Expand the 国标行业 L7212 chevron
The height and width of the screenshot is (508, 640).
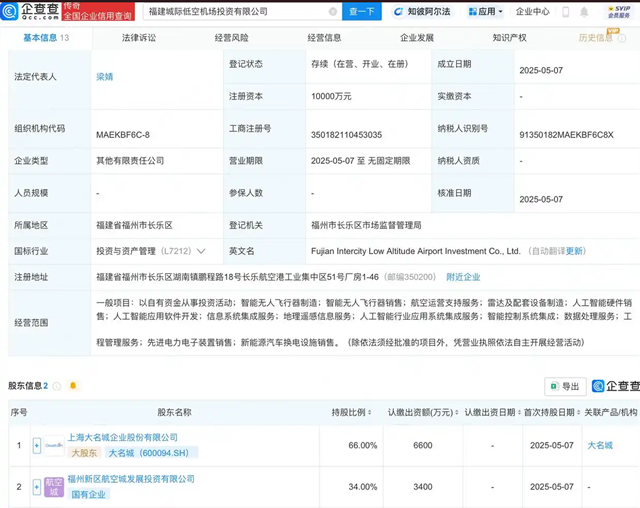point(201,251)
